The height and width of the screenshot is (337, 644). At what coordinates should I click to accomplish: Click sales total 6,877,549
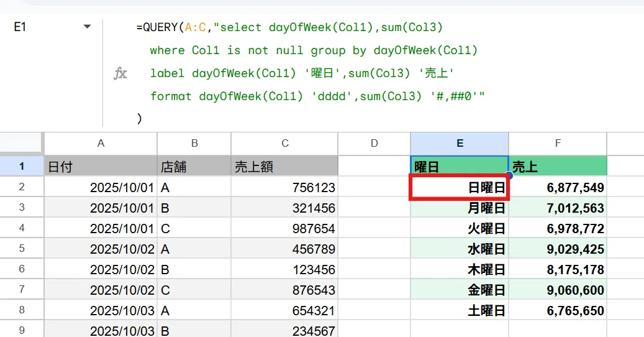(x=558, y=187)
